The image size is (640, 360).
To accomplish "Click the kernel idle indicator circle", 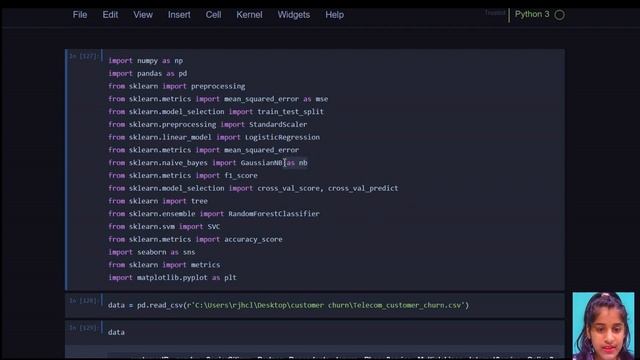I will coord(560,15).
